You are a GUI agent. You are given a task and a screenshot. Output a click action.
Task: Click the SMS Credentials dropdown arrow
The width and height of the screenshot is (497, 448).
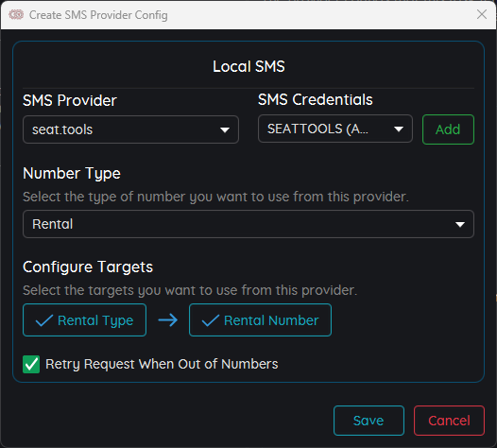399,129
